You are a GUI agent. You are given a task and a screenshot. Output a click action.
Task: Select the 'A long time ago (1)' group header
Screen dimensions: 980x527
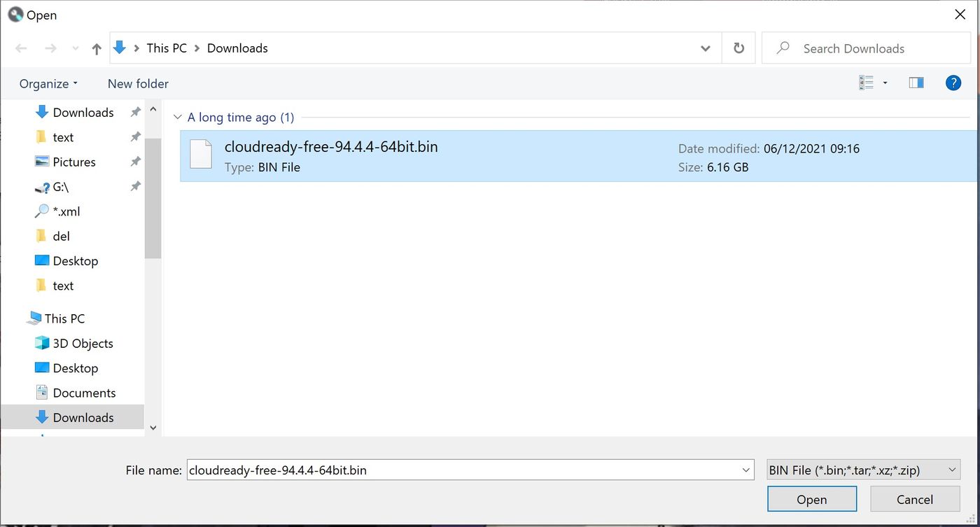[241, 118]
